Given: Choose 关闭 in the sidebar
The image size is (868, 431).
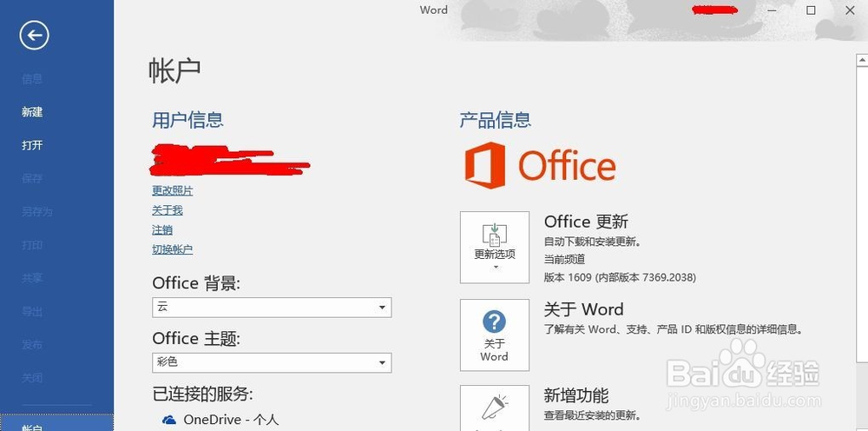Looking at the screenshot, I should pos(32,378).
